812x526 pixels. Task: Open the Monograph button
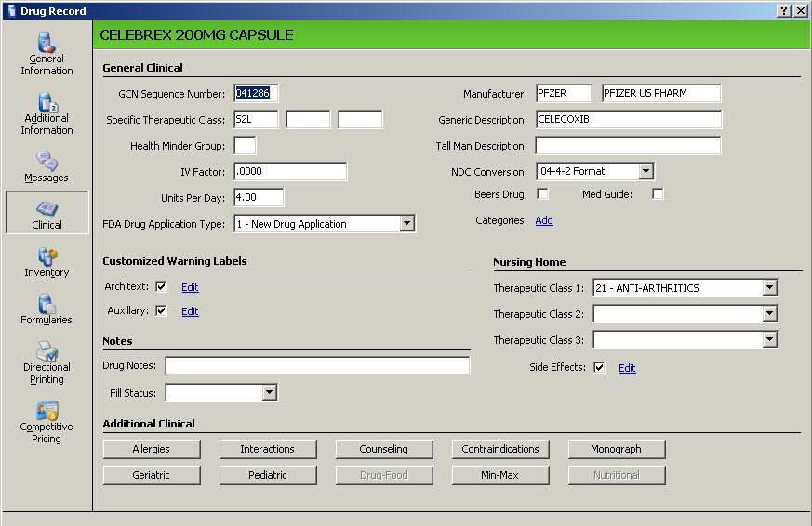[617, 449]
